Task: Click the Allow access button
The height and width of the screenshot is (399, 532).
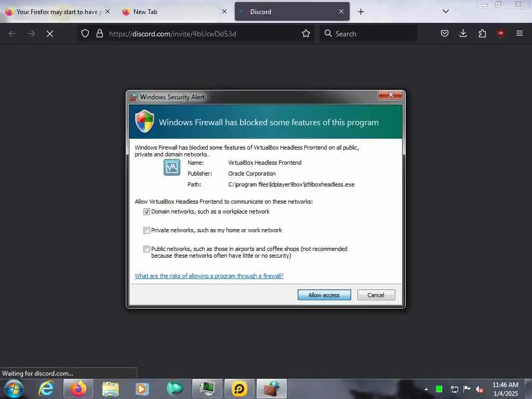Action: pyautogui.click(x=324, y=295)
